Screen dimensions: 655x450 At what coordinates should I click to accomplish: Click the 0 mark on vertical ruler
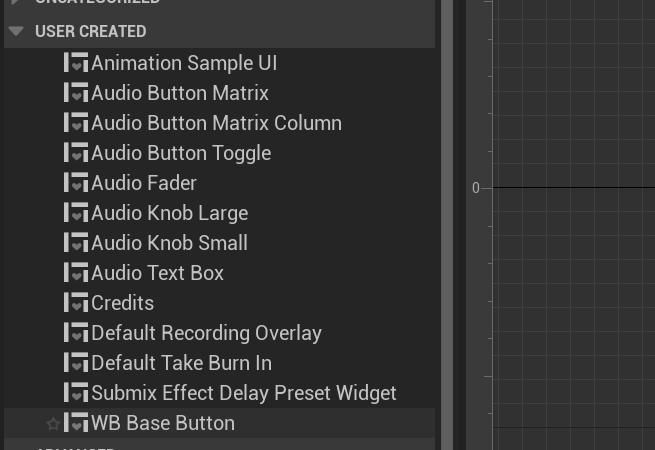click(x=476, y=188)
